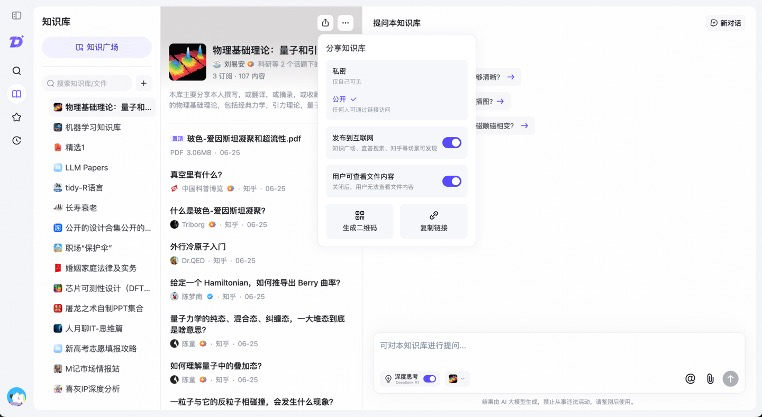Screen dimensions: 762x418
Task: Open the 量子力学的纯态、混合态 article
Action: pos(257,324)
